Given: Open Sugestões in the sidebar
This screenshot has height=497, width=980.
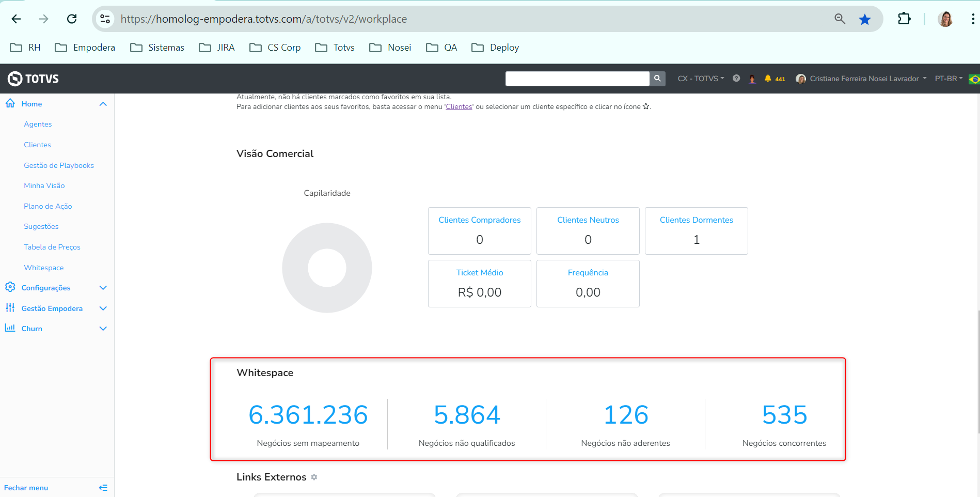Looking at the screenshot, I should coord(41,226).
